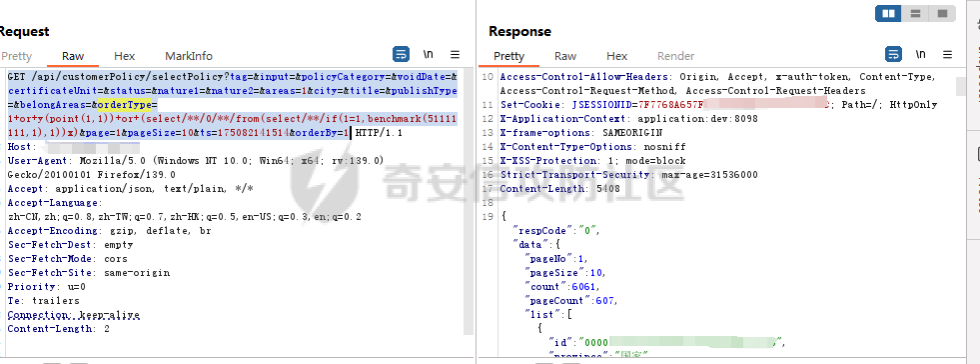Click the Accept-Language header name
980x364 pixels.
54,203
